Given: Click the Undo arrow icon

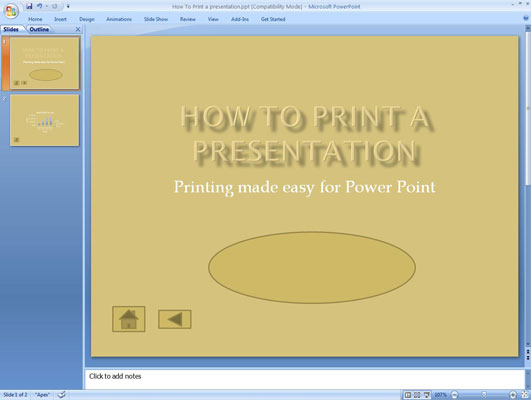Looking at the screenshot, I should [x=39, y=6].
